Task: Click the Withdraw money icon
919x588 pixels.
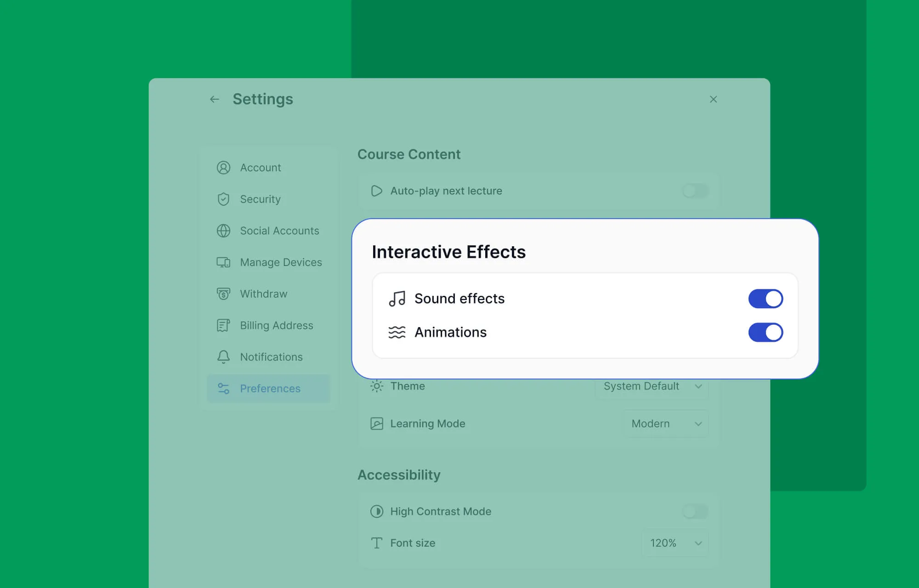Action: pos(223,294)
